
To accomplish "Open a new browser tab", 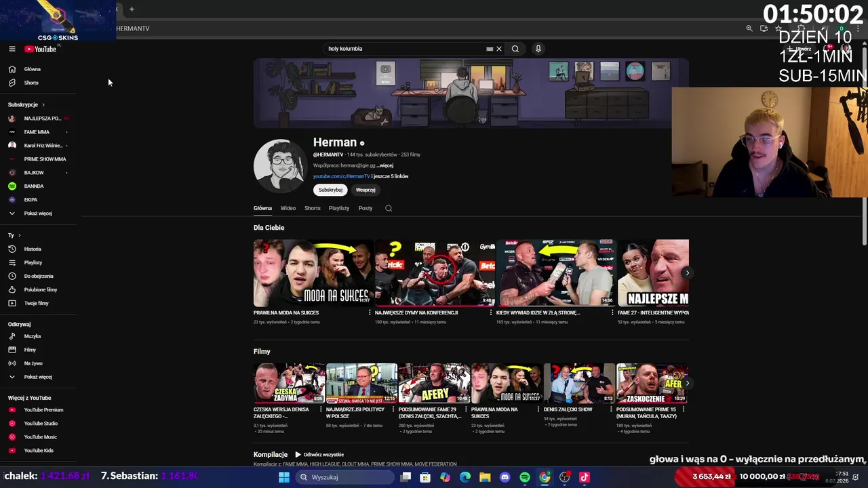I will tap(132, 9).
